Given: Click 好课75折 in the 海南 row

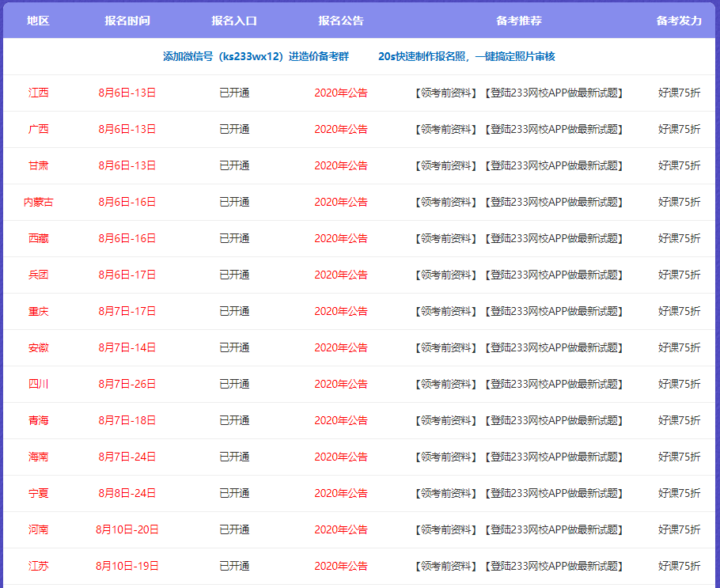Looking at the screenshot, I should click(x=679, y=457).
